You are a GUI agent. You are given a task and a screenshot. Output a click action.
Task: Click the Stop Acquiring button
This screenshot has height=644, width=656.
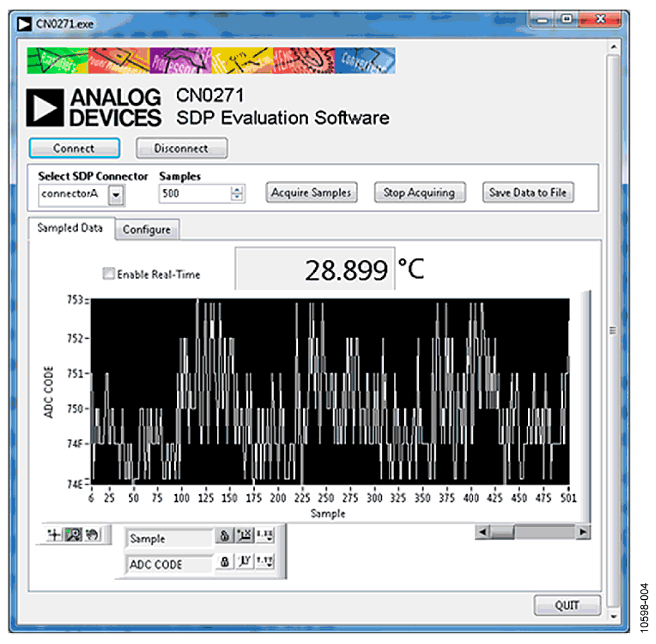point(420,193)
